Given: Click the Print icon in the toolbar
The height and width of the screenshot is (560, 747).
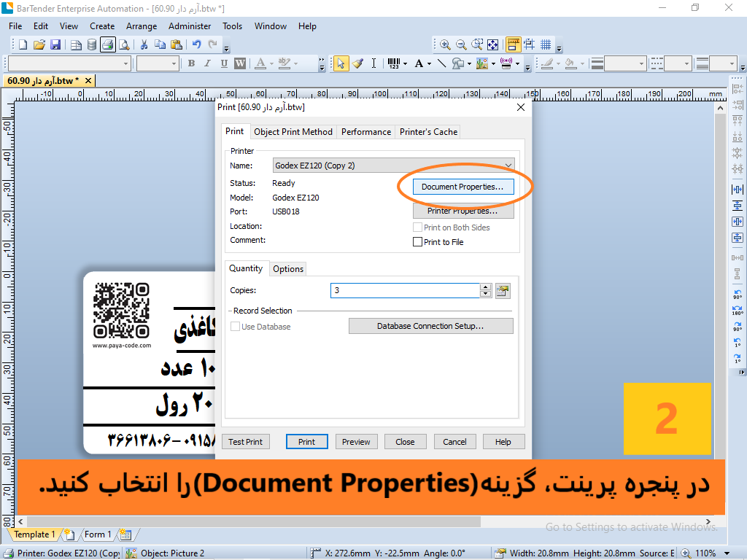Looking at the screenshot, I should click(108, 44).
